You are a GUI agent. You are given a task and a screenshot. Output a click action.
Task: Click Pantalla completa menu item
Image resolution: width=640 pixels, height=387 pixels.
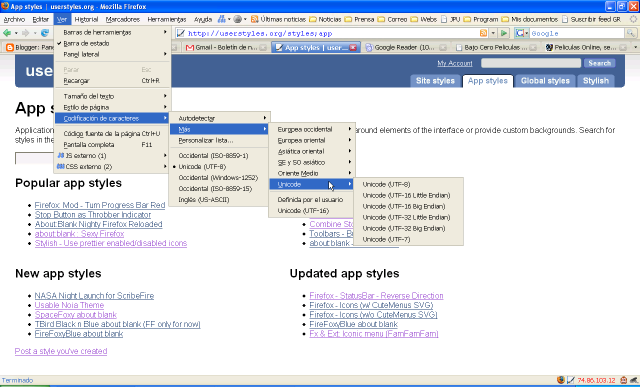point(112,145)
